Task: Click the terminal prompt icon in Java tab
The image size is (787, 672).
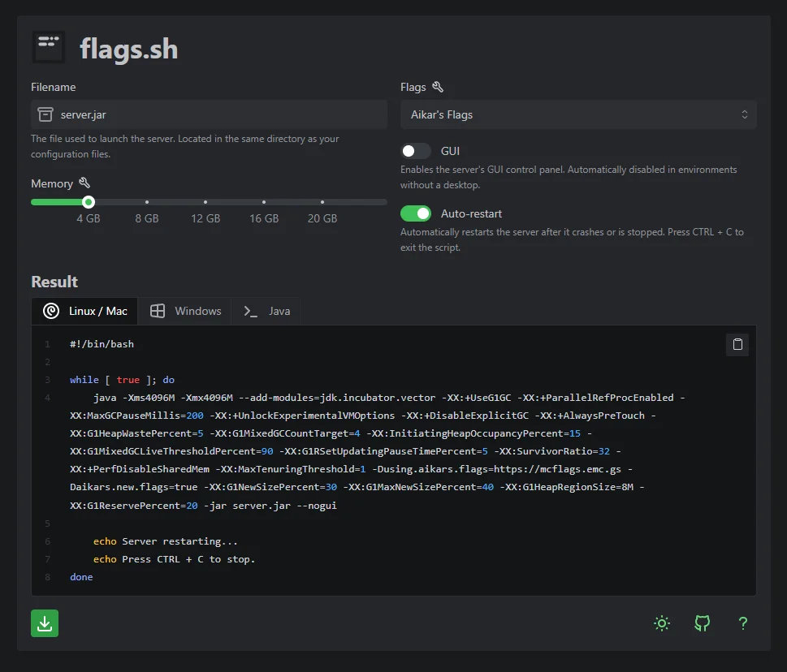Action: pos(250,311)
